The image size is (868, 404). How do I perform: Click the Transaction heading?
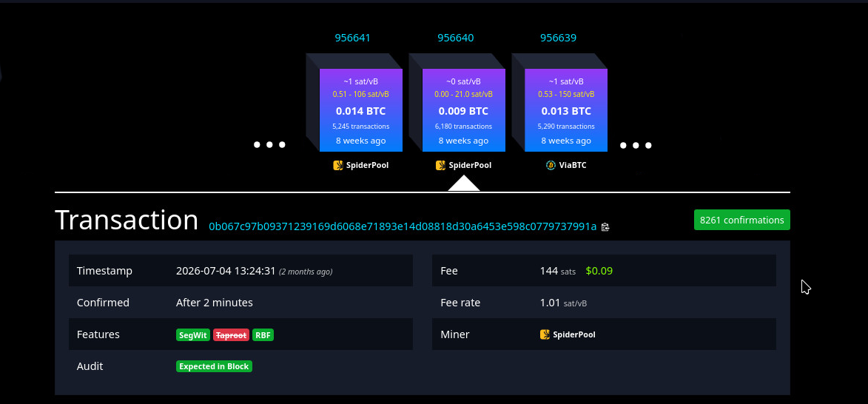click(127, 220)
